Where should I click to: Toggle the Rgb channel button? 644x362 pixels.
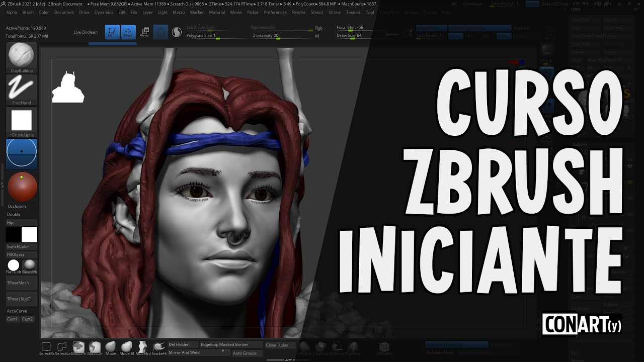click(319, 28)
